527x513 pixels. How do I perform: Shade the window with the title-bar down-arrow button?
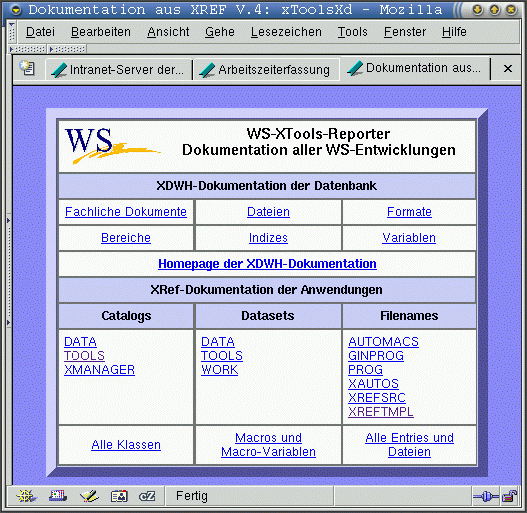(478, 10)
